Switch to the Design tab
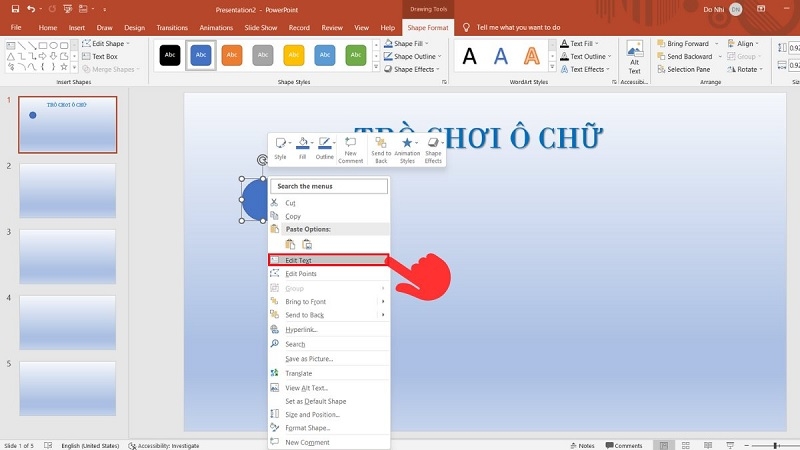800x450 pixels. [134, 28]
